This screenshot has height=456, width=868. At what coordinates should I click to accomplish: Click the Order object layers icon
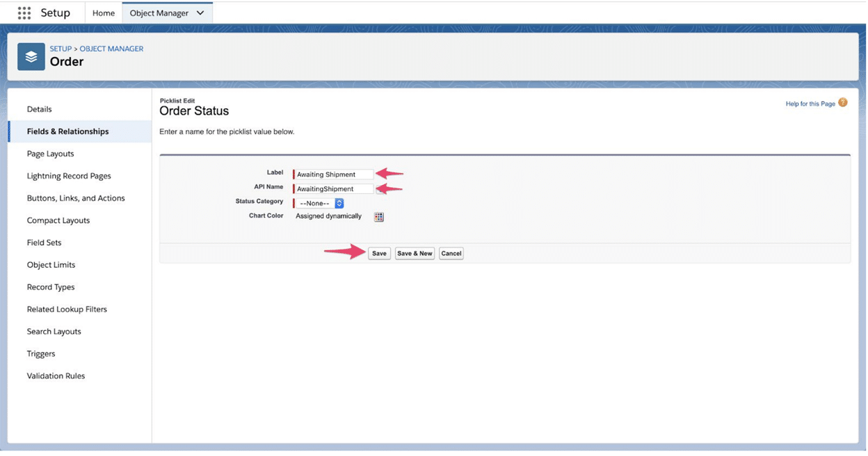pyautogui.click(x=31, y=57)
